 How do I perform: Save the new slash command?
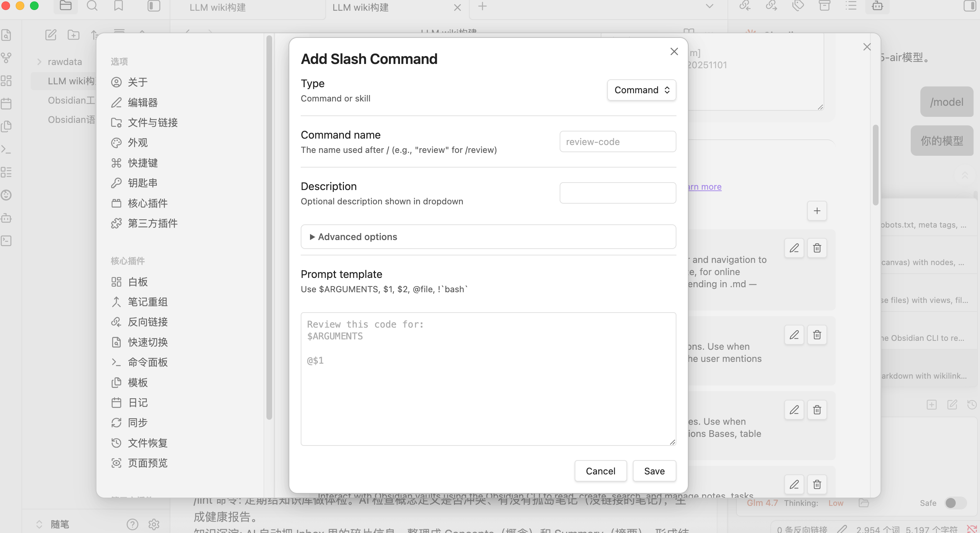click(x=654, y=471)
